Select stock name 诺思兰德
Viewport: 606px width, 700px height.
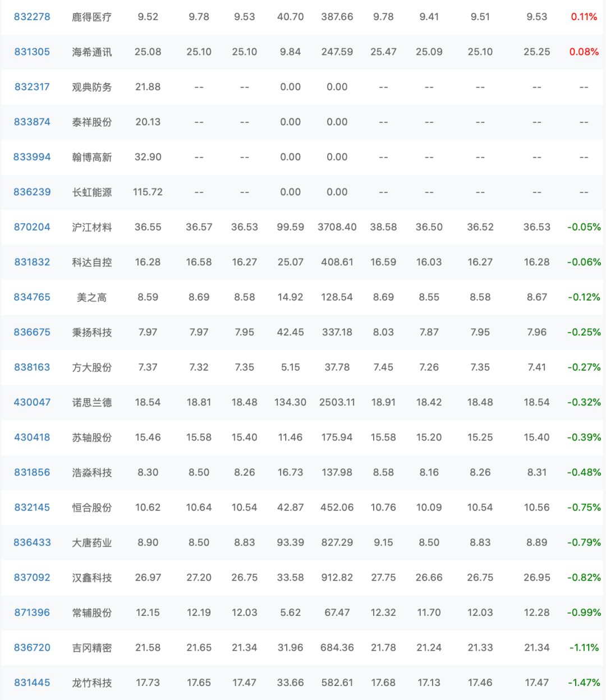click(x=92, y=402)
